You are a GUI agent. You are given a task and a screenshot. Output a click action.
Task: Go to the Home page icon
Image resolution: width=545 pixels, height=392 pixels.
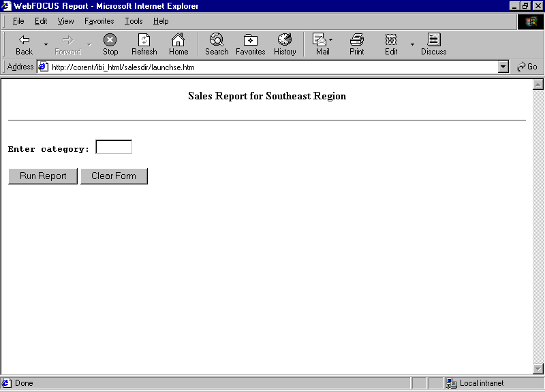click(x=178, y=44)
